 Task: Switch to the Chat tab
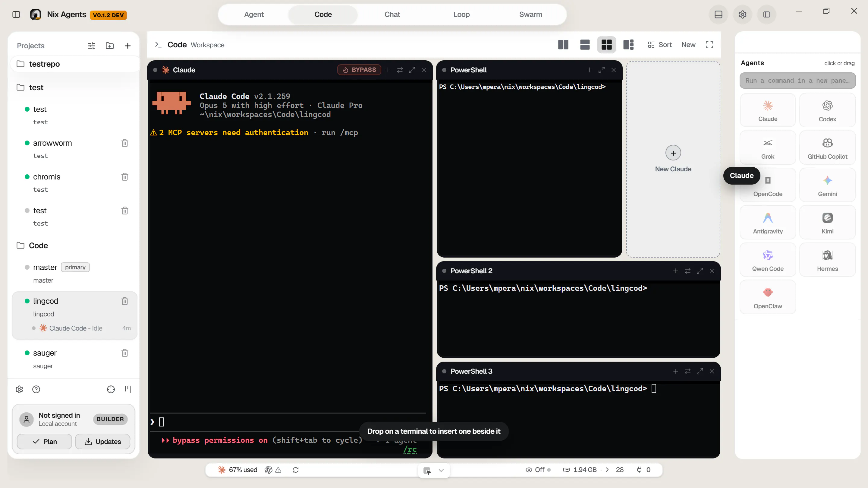point(392,14)
